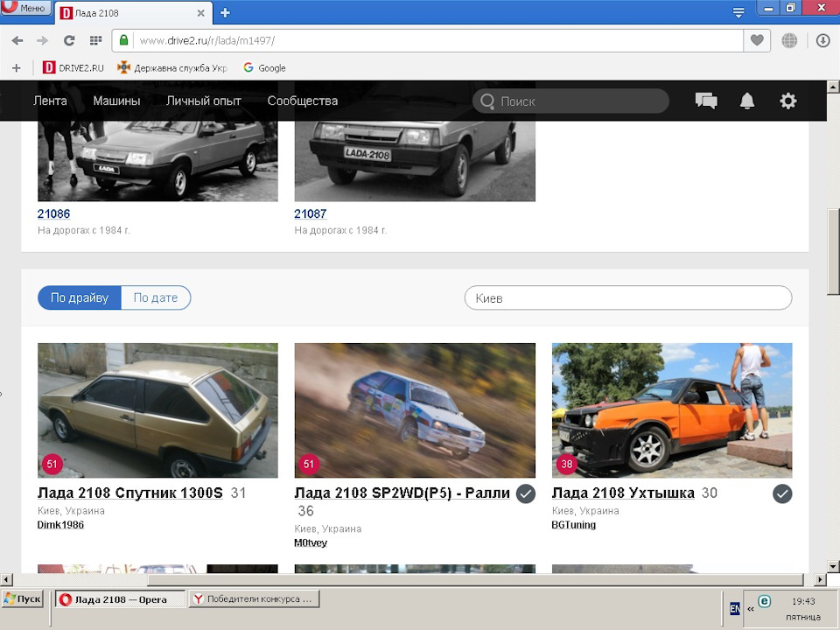Click the 38 badge on orange car photo
Image resolution: width=840 pixels, height=630 pixels.
tap(566, 464)
